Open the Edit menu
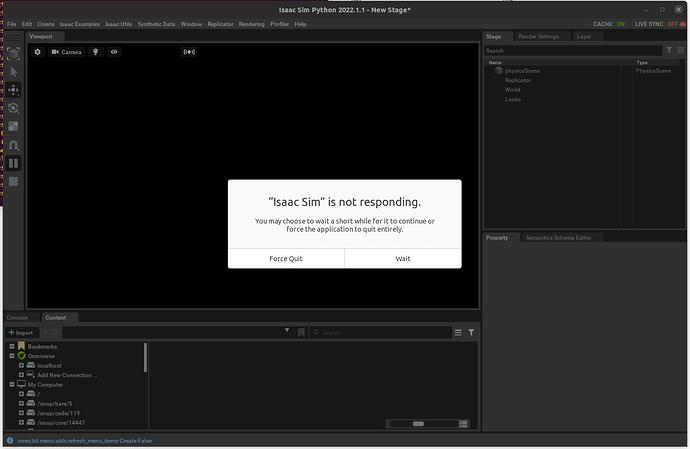This screenshot has width=690, height=449. (x=27, y=24)
